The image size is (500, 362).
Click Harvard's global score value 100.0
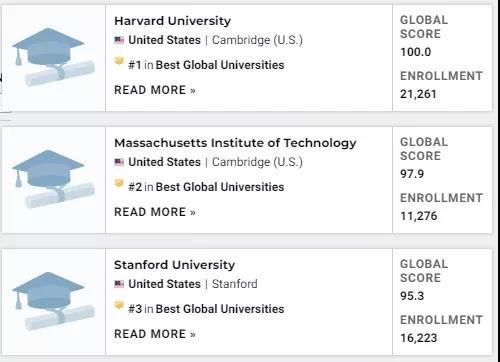pyautogui.click(x=416, y=52)
